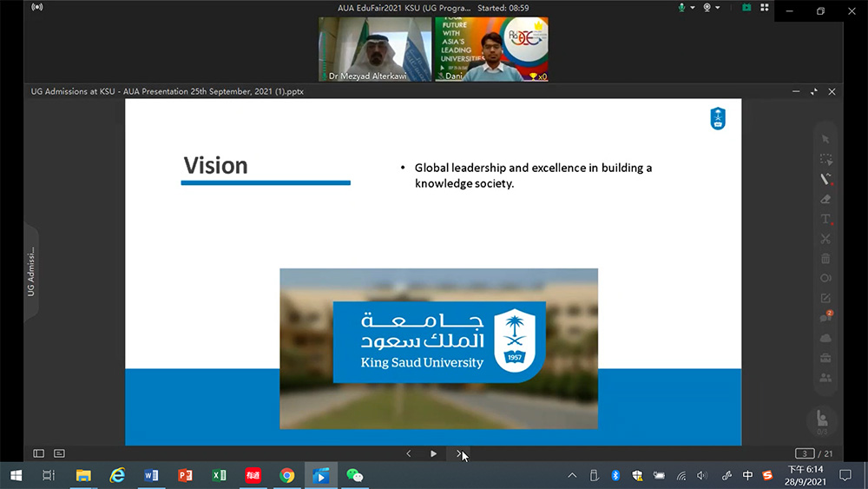Click the Vision slide heading
868x489 pixels.
215,166
